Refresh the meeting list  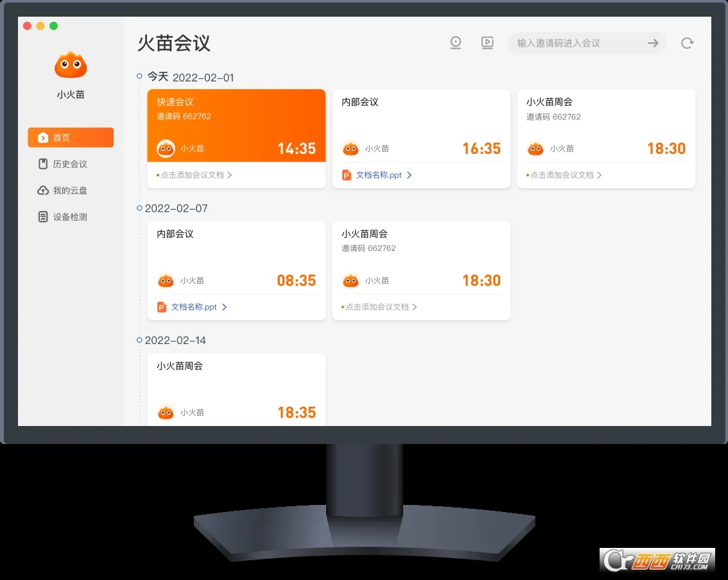(687, 42)
